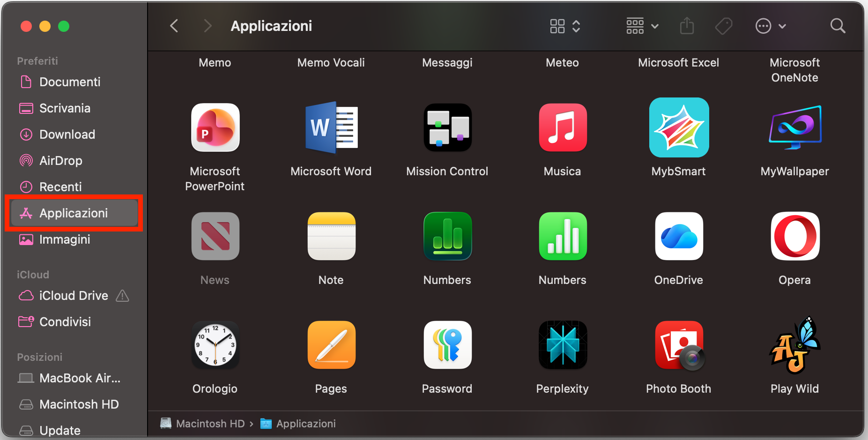
Task: Click the Meteo app label
Action: click(563, 63)
